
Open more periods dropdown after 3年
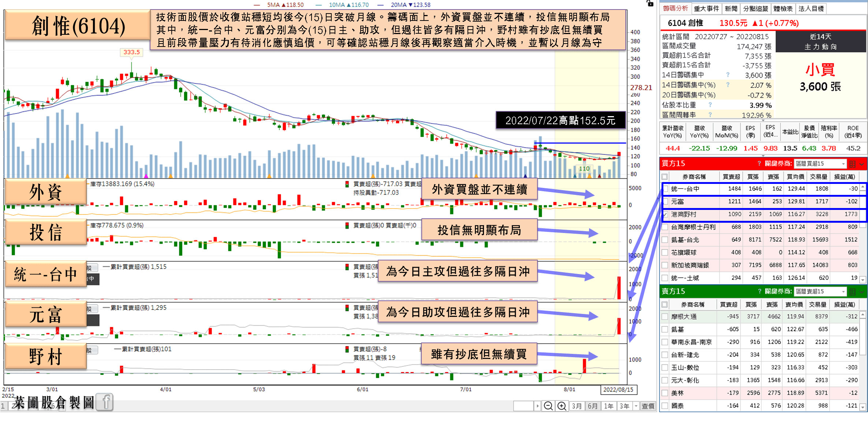coord(636,406)
